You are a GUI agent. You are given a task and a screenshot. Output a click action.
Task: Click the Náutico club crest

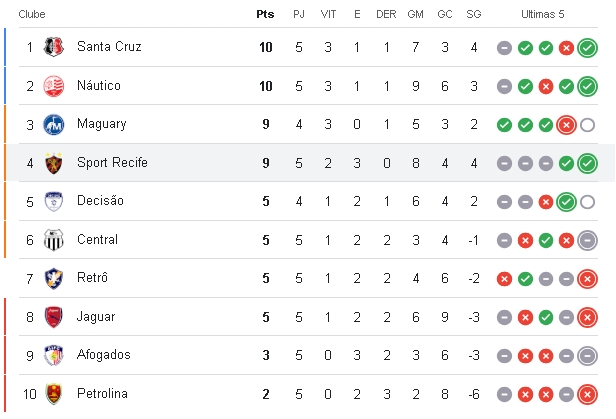pos(54,86)
